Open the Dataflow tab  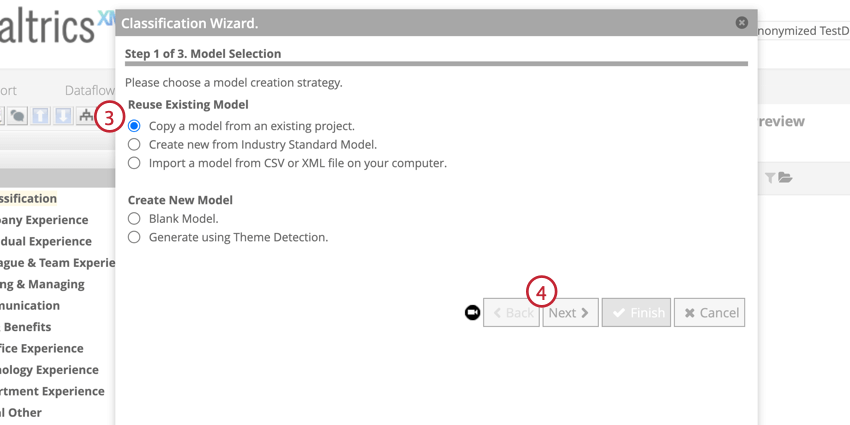click(x=89, y=90)
